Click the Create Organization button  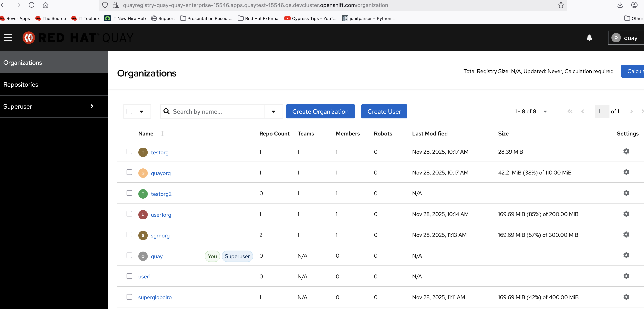tap(320, 112)
